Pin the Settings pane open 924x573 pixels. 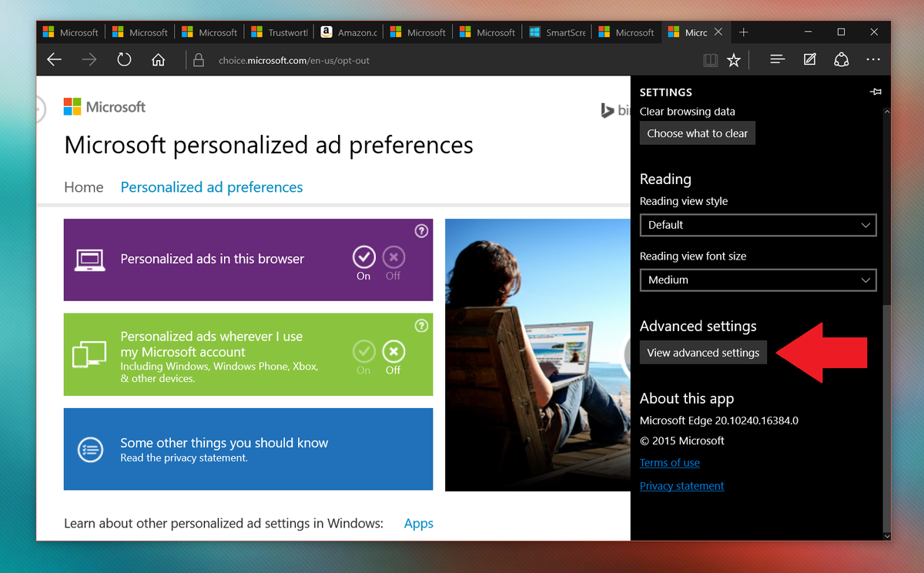click(x=875, y=91)
